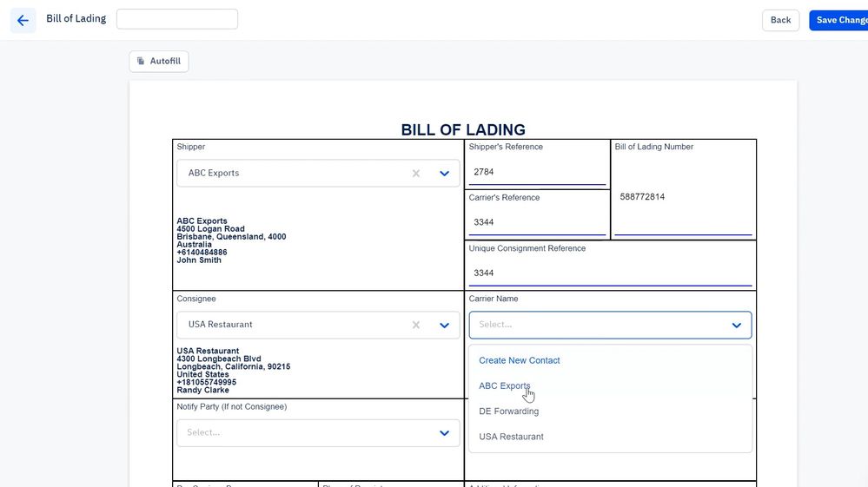Click the Randy Clarke contact text
This screenshot has height=487, width=868.
click(202, 391)
